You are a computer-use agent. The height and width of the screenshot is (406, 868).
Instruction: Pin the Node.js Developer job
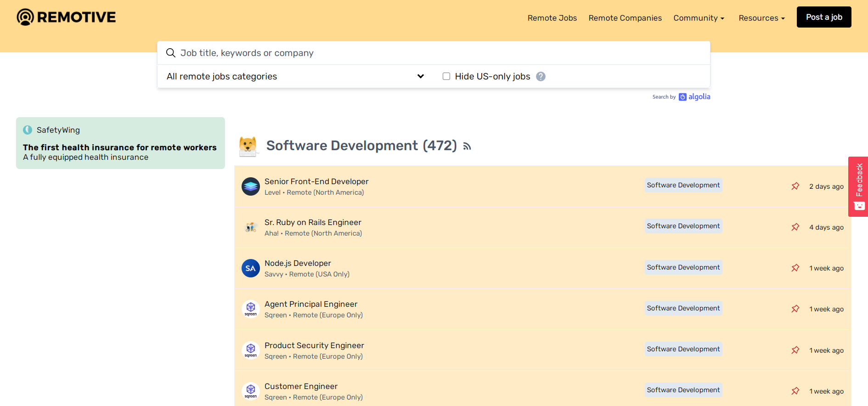click(x=795, y=268)
